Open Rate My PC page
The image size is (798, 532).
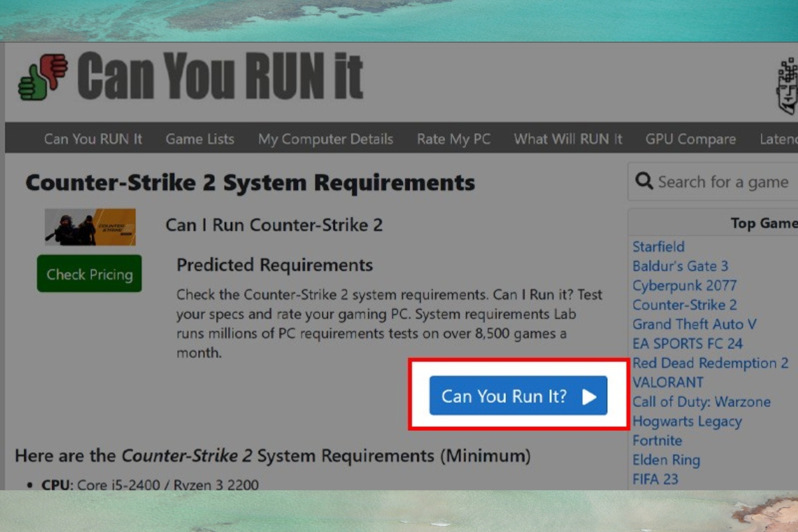point(454,139)
